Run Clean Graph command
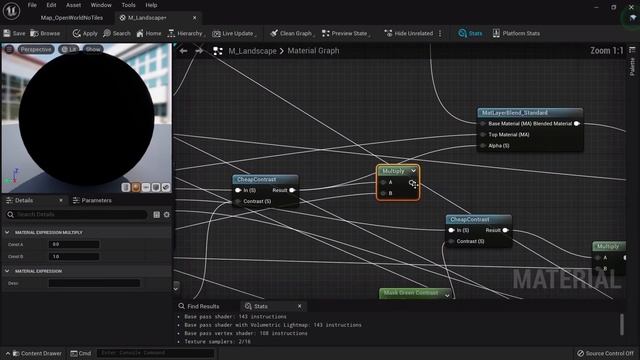640x360 pixels. [x=292, y=33]
